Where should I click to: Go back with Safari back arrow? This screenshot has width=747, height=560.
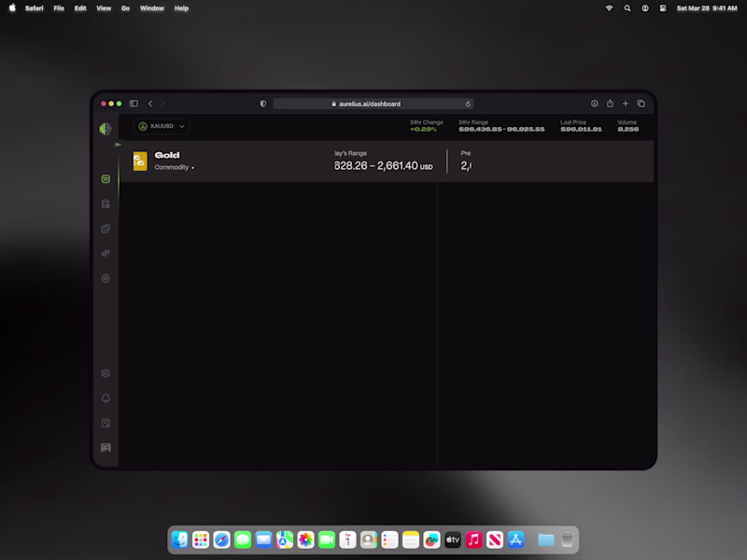tap(150, 104)
